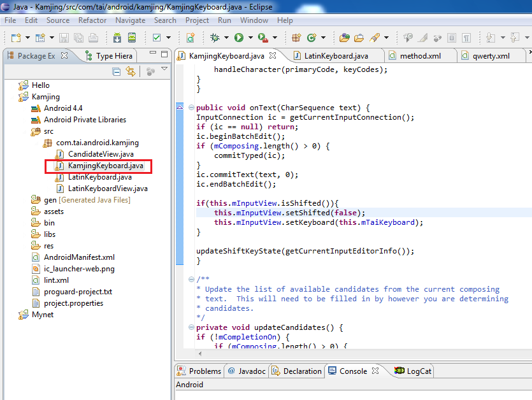Click the Debug bug icon

pos(215,38)
